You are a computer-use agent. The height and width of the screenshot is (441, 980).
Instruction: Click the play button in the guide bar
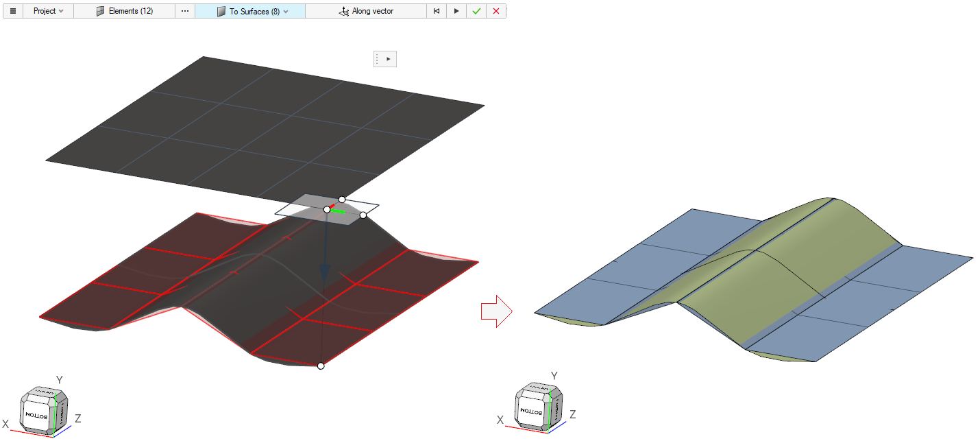tap(456, 11)
